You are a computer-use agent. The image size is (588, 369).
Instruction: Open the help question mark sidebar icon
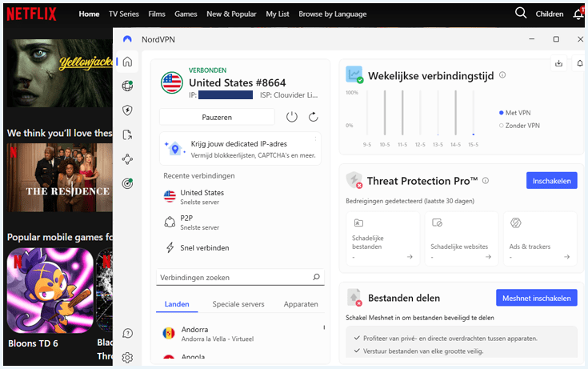(127, 333)
